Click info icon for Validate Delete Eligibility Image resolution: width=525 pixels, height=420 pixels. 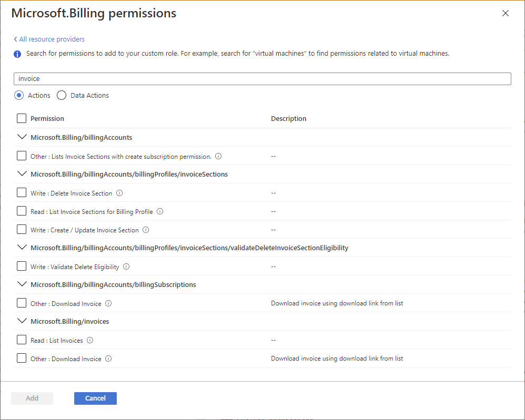coord(126,267)
